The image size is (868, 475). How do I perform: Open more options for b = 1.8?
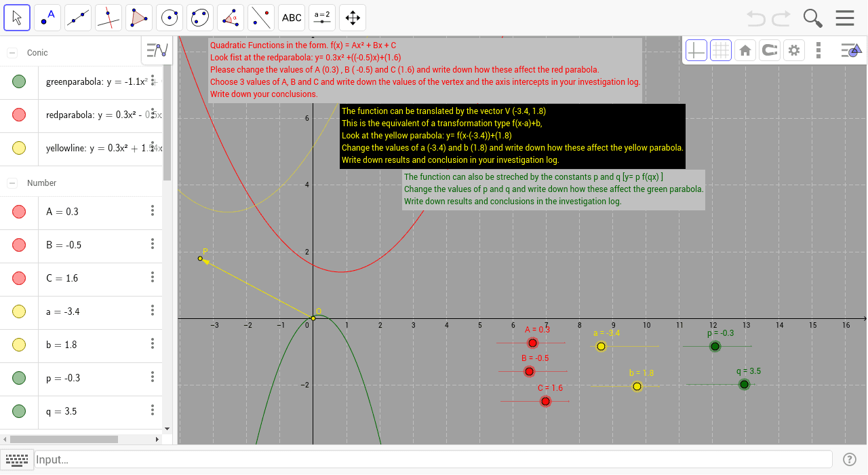153,343
